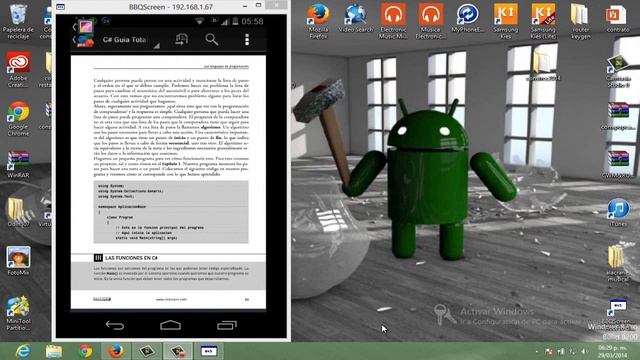
Task: Open the Electronic Music Mi... desktop icon
Action: pos(393,21)
